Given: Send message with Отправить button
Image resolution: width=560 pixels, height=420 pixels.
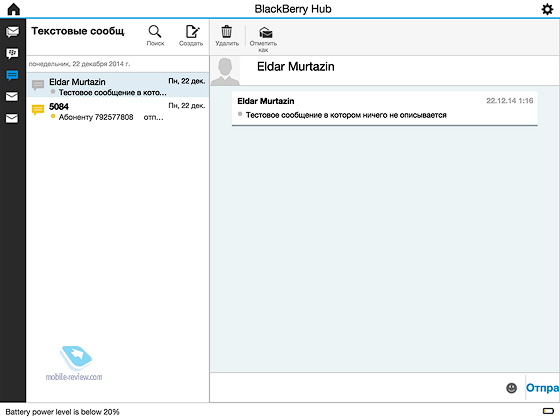Looking at the screenshot, I should pyautogui.click(x=542, y=388).
